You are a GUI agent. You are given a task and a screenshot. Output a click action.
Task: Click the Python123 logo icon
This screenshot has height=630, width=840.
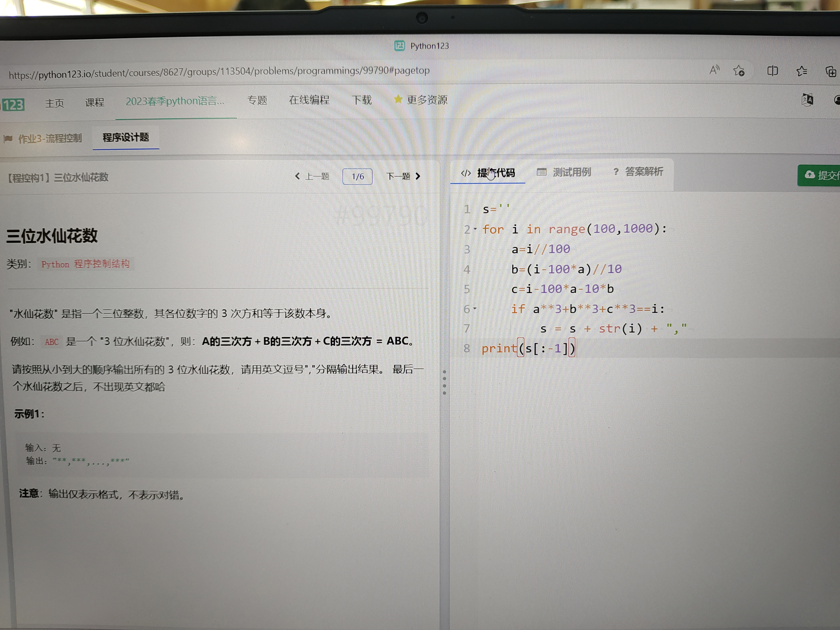pos(14,104)
